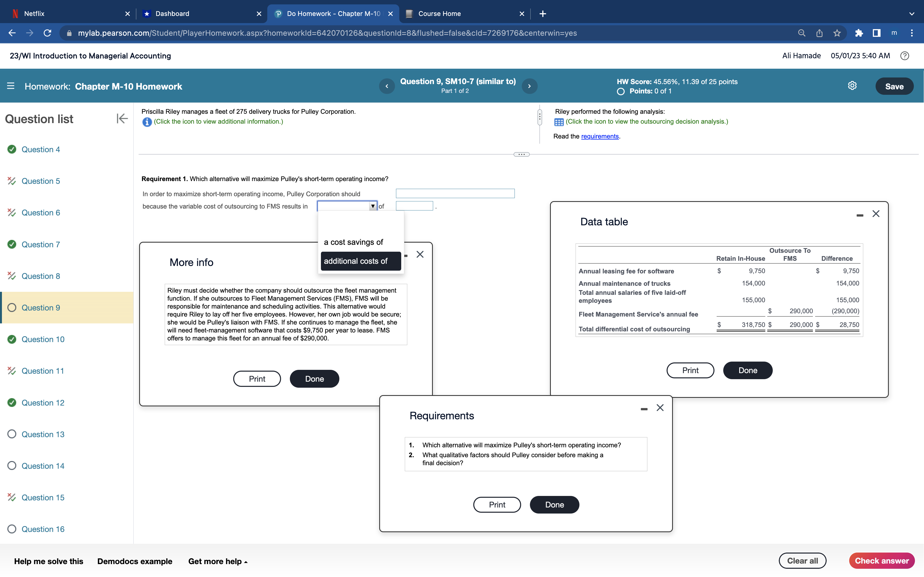This screenshot has height=577, width=924.
Task: Select Question 9 radio button
Action: [x=12, y=307]
